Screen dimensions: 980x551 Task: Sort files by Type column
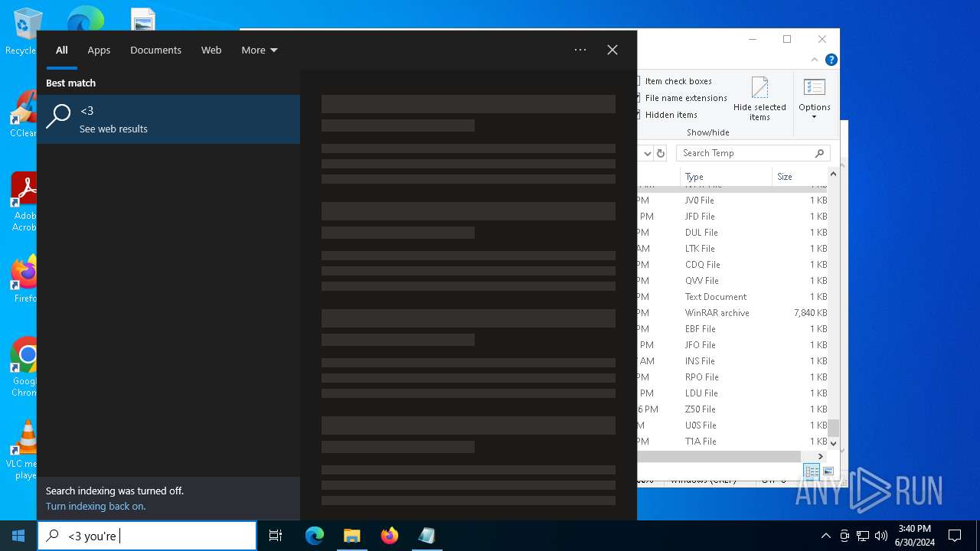click(x=726, y=177)
